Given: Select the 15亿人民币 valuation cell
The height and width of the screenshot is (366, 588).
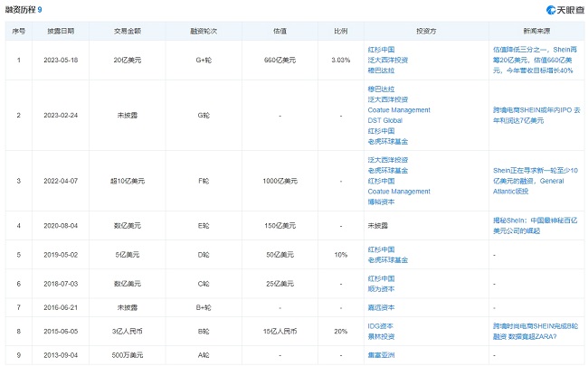Looking at the screenshot, I should (x=280, y=332).
